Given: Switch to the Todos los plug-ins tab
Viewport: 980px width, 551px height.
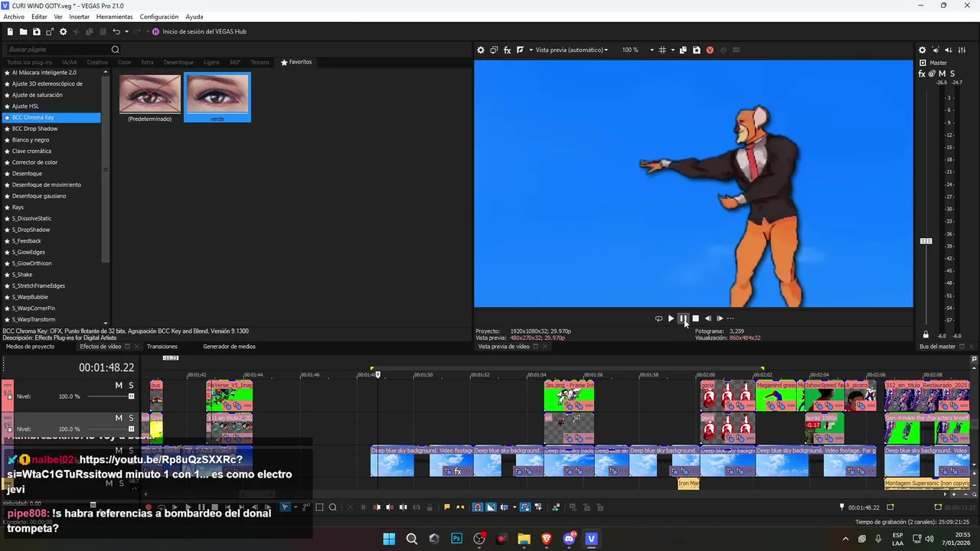Looking at the screenshot, I should [x=30, y=62].
